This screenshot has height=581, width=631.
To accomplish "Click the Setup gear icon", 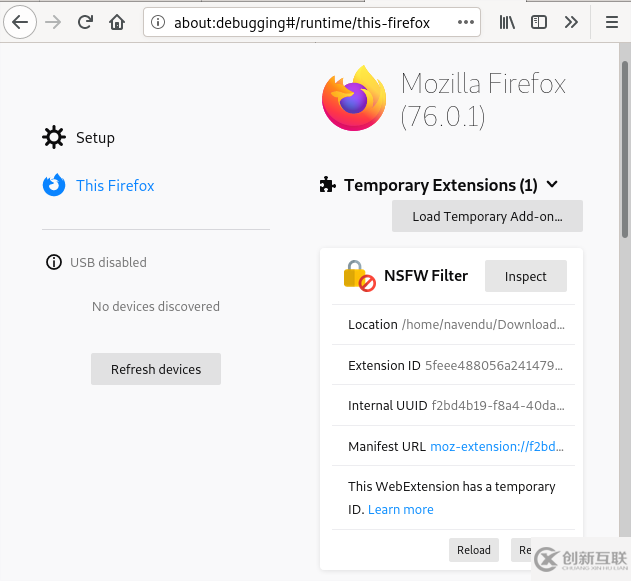I will coord(54,137).
